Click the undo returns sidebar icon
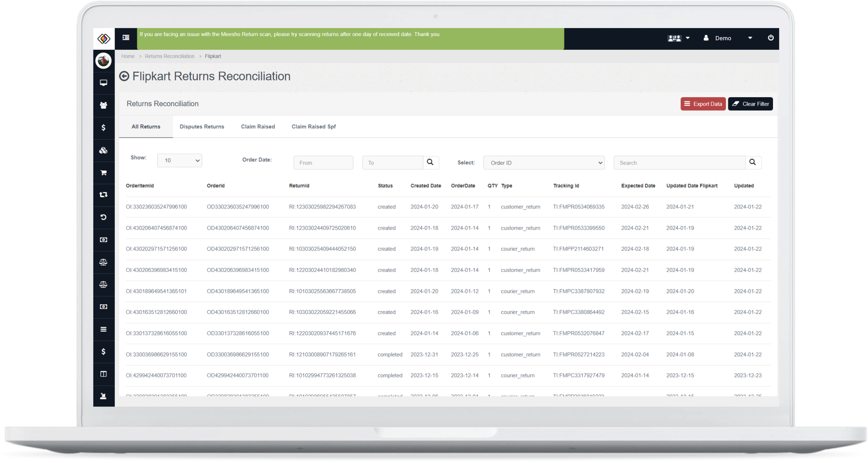 coord(104,217)
